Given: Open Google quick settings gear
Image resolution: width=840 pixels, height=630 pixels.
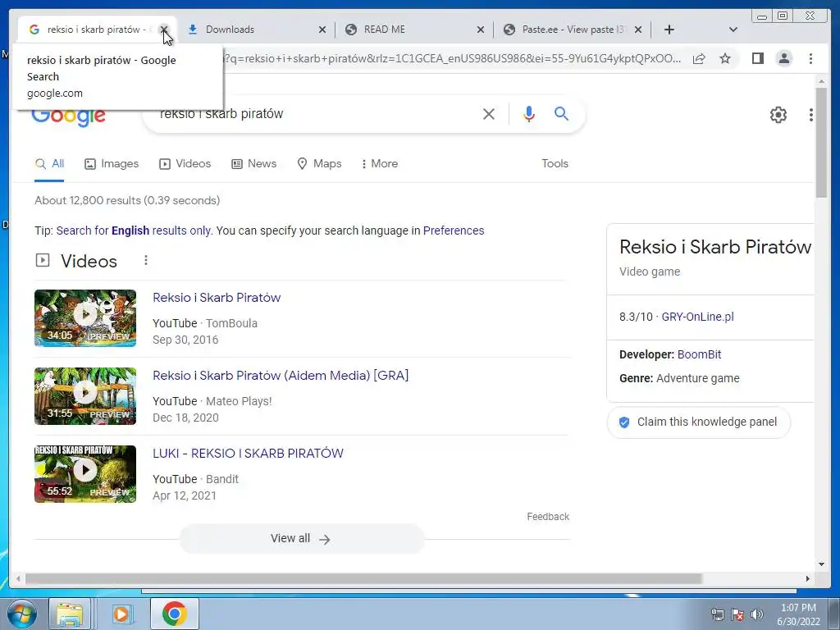Looking at the screenshot, I should tap(778, 115).
